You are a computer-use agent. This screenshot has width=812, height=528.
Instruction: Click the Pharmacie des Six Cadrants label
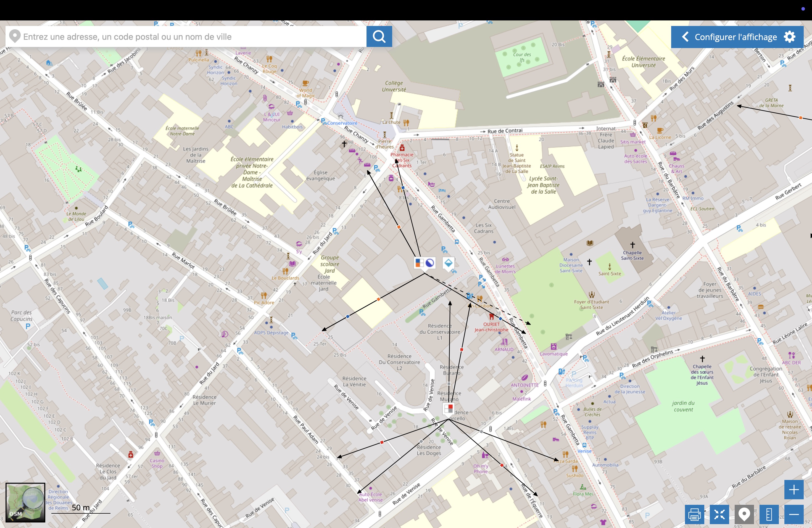[x=402, y=160]
